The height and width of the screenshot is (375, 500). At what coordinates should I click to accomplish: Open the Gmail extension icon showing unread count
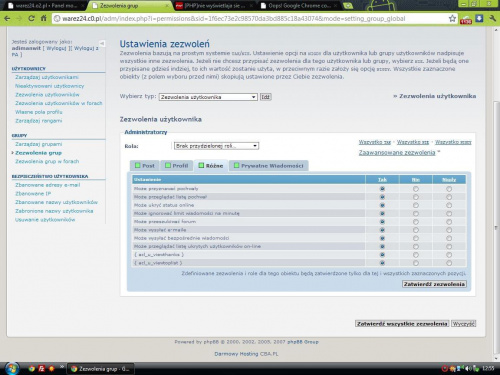click(466, 19)
